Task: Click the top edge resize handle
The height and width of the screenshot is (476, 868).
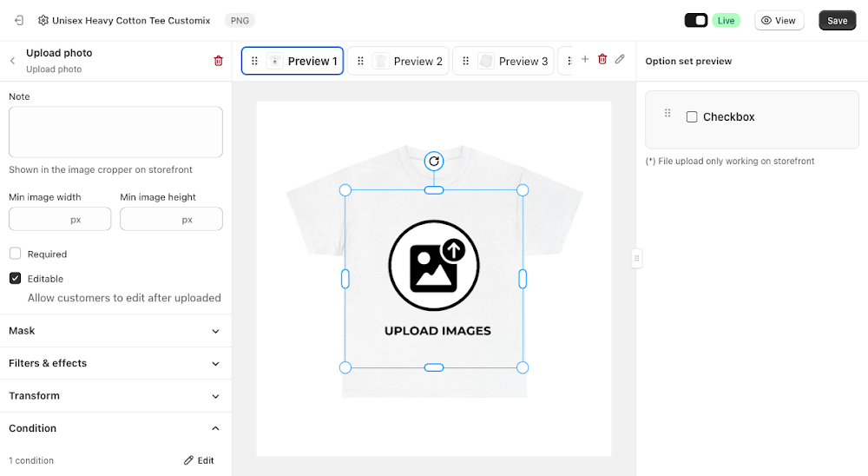Action: tap(434, 190)
